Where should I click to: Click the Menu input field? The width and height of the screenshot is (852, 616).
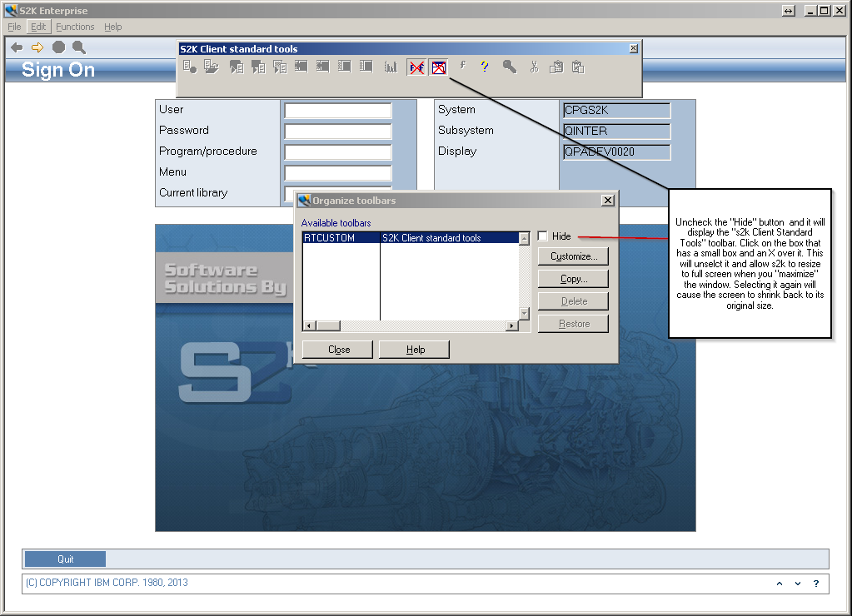pyautogui.click(x=338, y=173)
